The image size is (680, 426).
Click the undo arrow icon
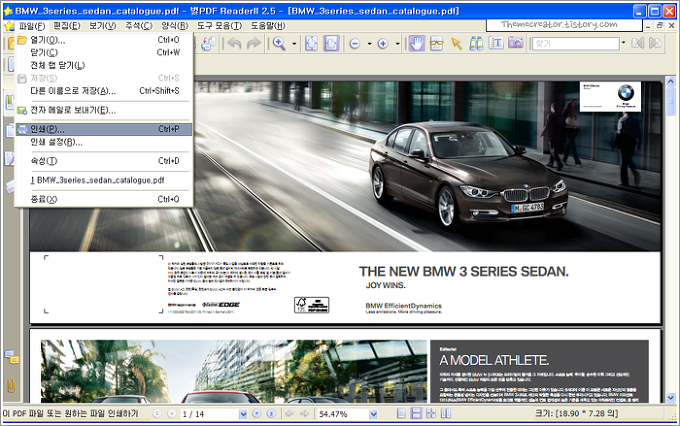(235, 43)
